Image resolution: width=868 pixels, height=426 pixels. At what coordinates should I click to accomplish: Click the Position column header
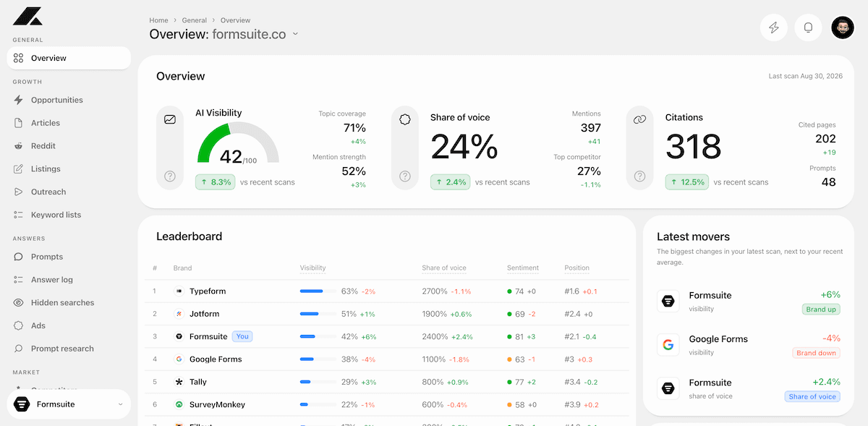(577, 268)
